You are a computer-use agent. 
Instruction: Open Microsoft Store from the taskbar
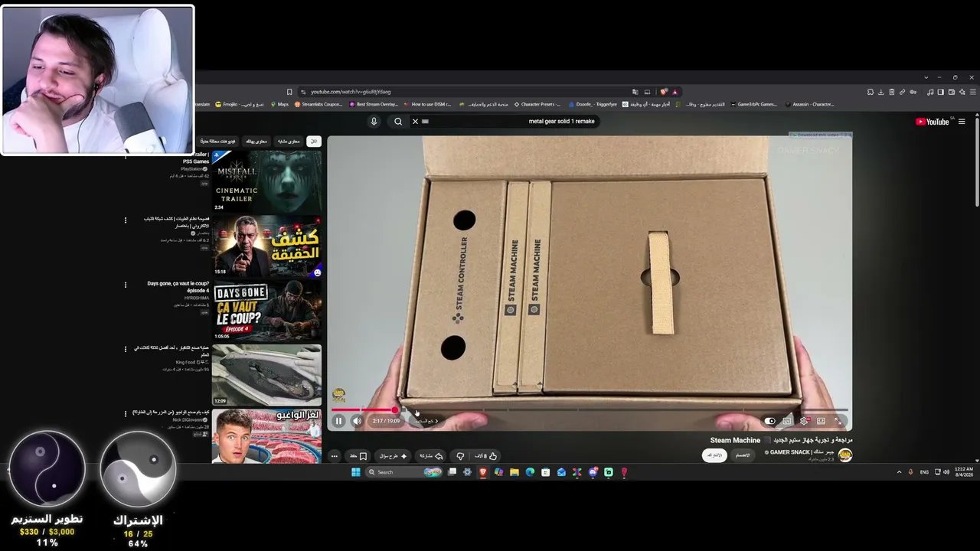(546, 472)
